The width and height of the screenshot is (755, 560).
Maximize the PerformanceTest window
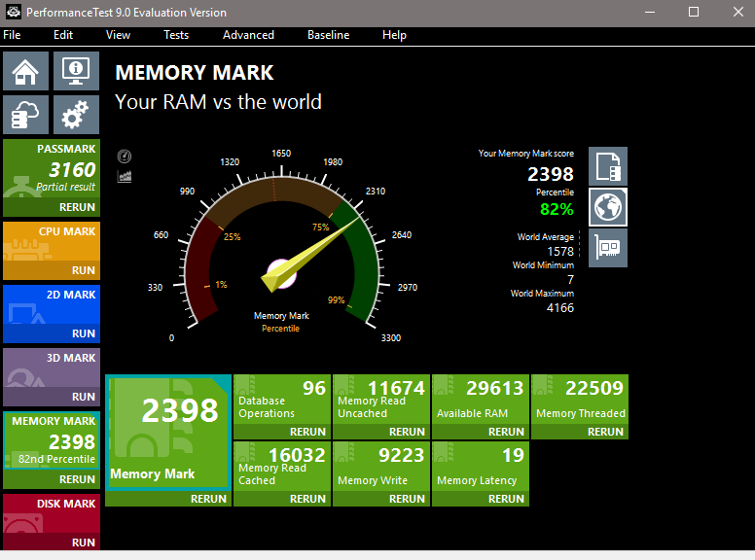(694, 12)
